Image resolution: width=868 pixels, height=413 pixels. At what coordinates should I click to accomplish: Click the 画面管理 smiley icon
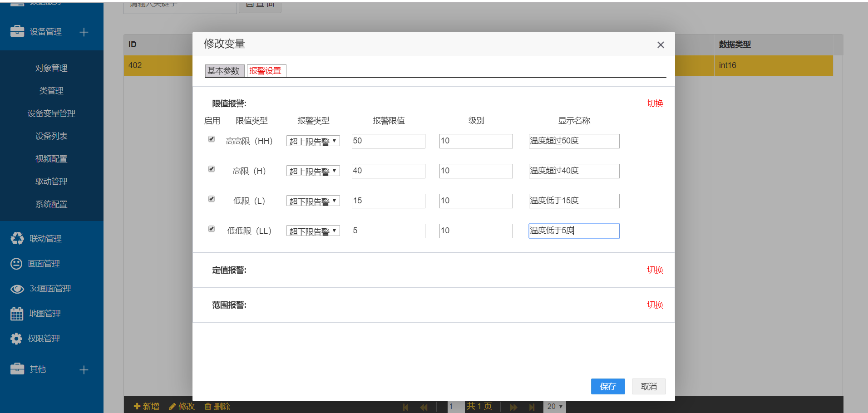click(16, 264)
